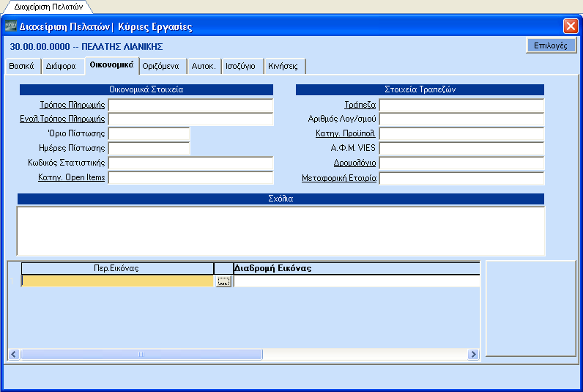This screenshot has height=392, width=583.
Task: Focus the Τράπεζα input field
Action: (461, 106)
